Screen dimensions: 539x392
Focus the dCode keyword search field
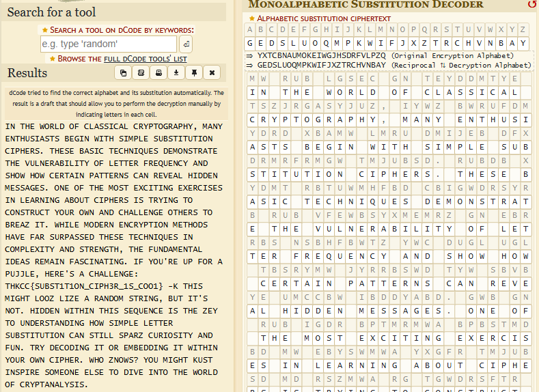pyautogui.click(x=109, y=44)
